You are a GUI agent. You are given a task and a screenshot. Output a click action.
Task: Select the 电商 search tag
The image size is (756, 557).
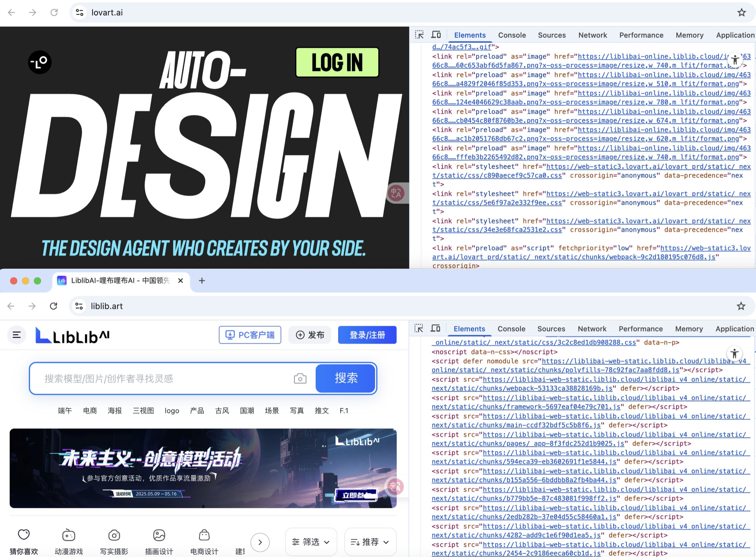coord(90,411)
